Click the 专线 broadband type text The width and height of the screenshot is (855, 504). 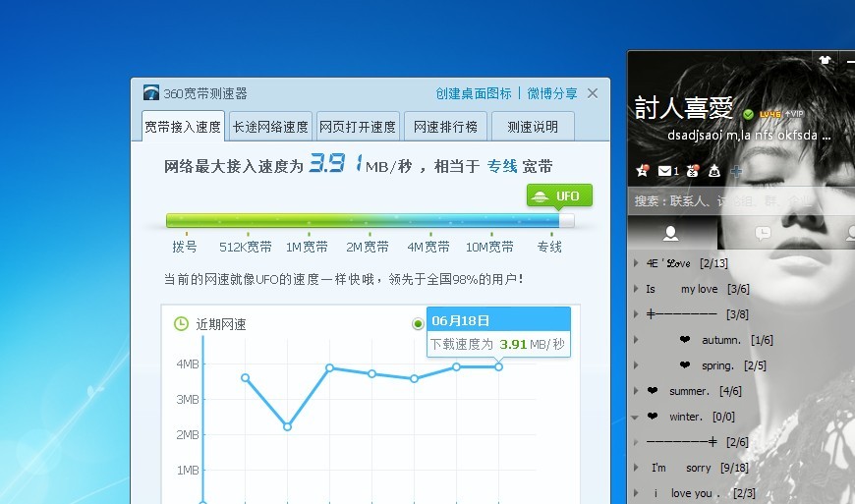[x=501, y=166]
